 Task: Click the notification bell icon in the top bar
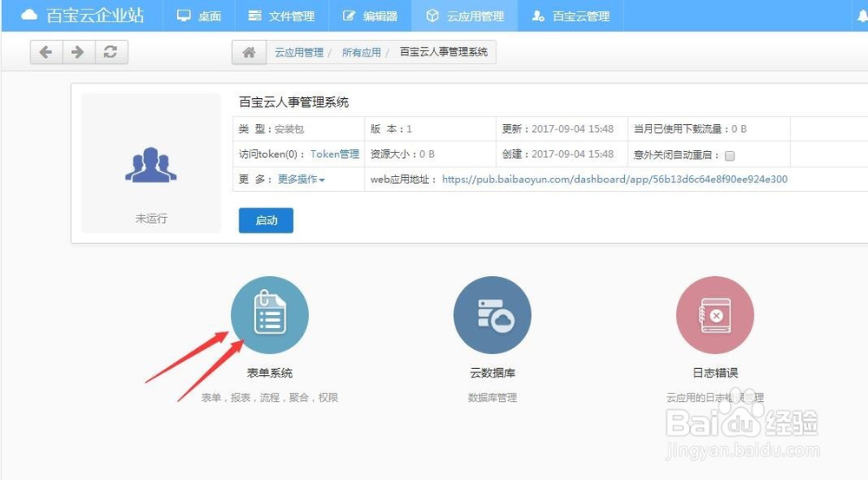pyautogui.click(x=862, y=16)
